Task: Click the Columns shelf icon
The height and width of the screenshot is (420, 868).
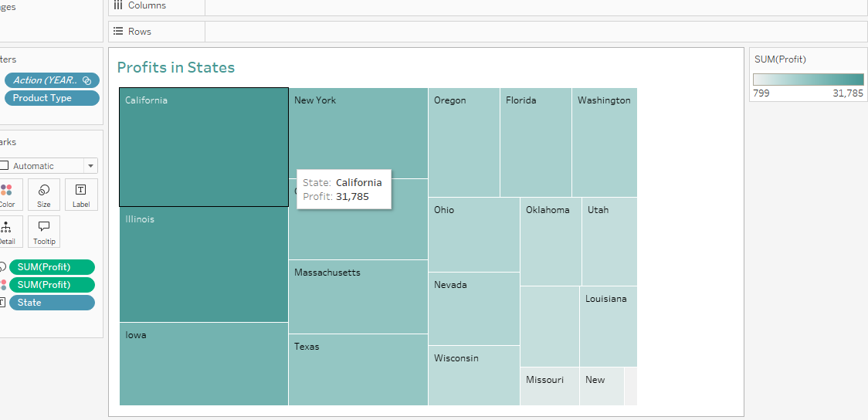Action: (x=117, y=5)
